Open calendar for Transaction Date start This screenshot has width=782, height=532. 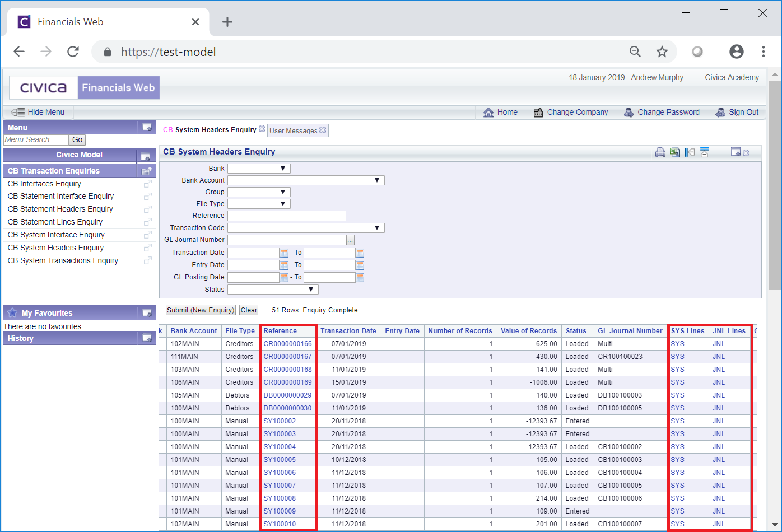284,253
